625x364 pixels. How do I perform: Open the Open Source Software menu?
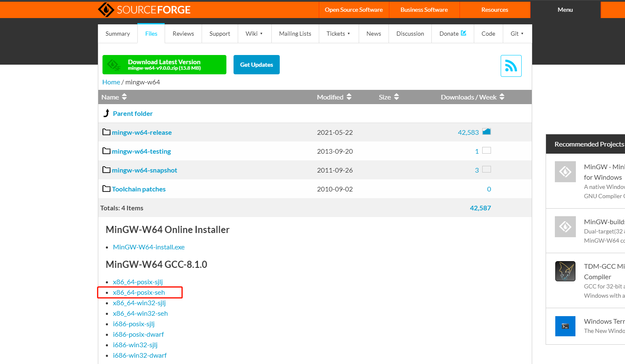[354, 10]
